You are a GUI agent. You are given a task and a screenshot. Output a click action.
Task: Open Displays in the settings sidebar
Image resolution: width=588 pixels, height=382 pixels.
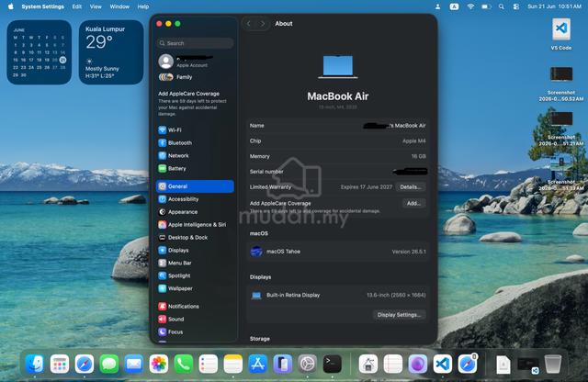[195, 250]
